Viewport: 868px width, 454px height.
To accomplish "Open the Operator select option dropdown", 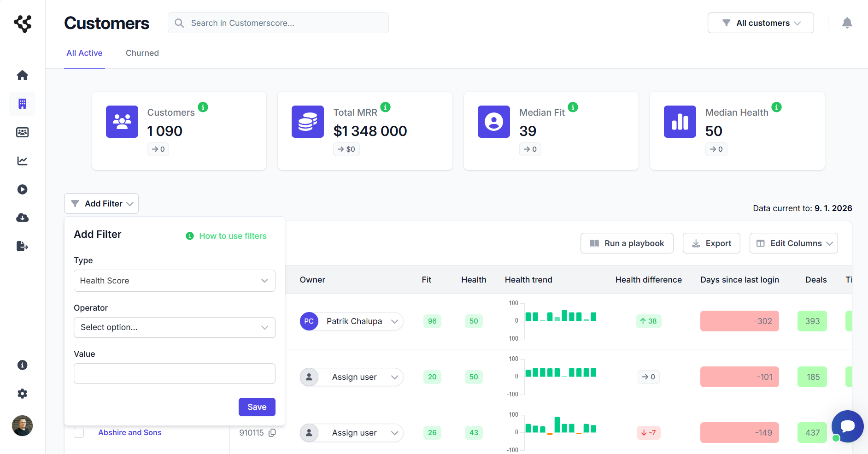I will coord(174,327).
